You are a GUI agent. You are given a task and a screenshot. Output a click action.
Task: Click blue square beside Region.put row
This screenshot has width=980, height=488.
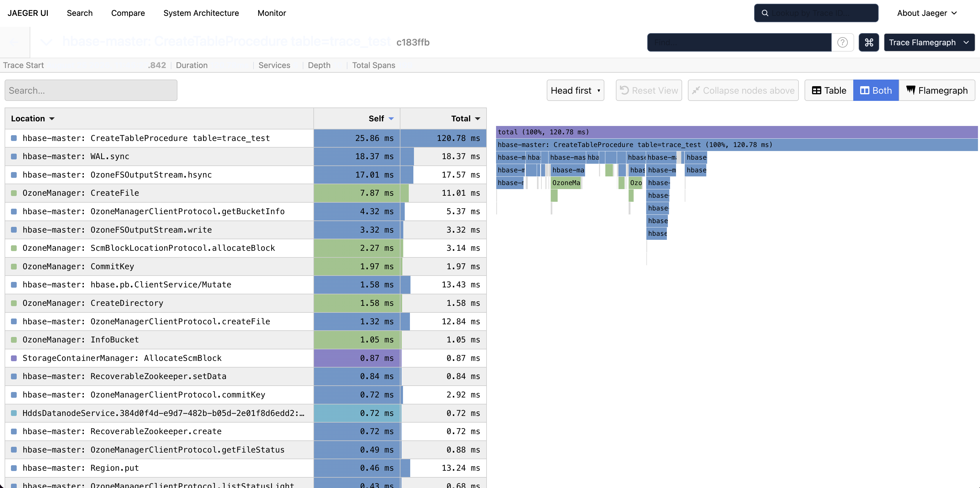(14, 468)
